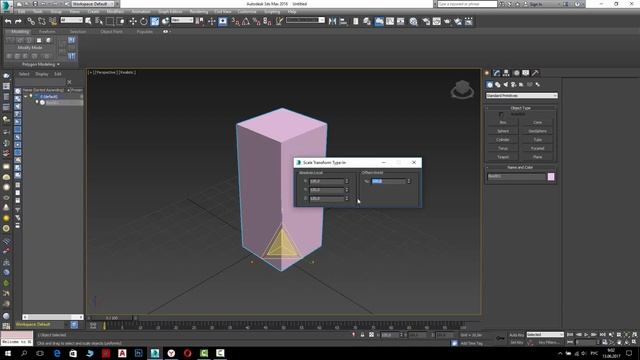640x360 pixels.
Task: Open the Modifiers menu
Action: (115, 11)
